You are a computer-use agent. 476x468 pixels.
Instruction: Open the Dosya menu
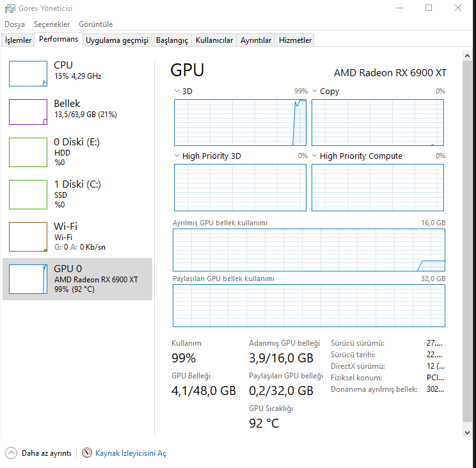15,24
